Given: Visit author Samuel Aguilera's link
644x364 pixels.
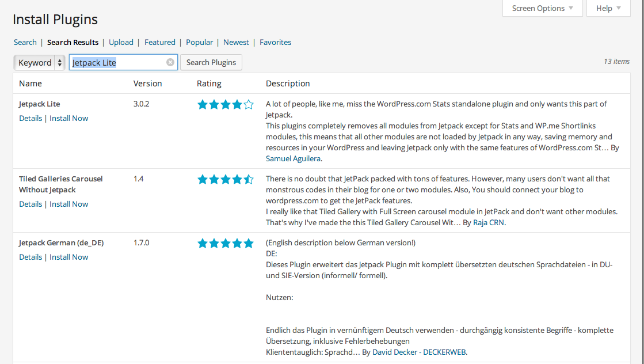Looking at the screenshot, I should click(294, 158).
